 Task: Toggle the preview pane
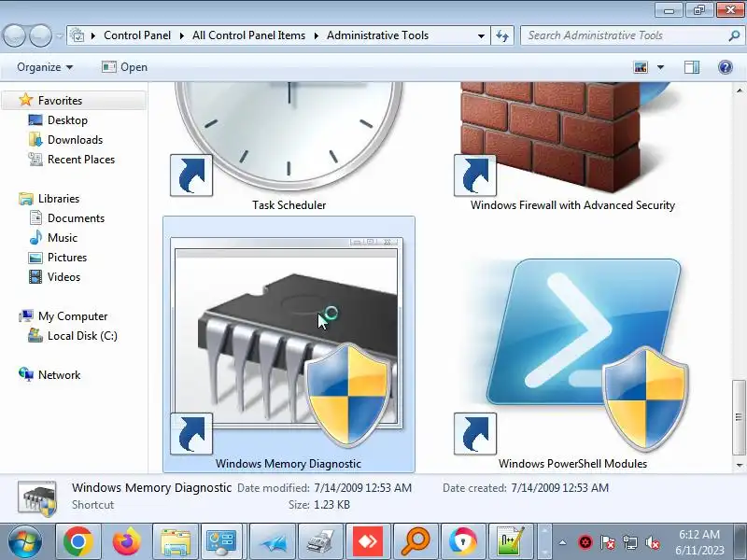point(692,67)
